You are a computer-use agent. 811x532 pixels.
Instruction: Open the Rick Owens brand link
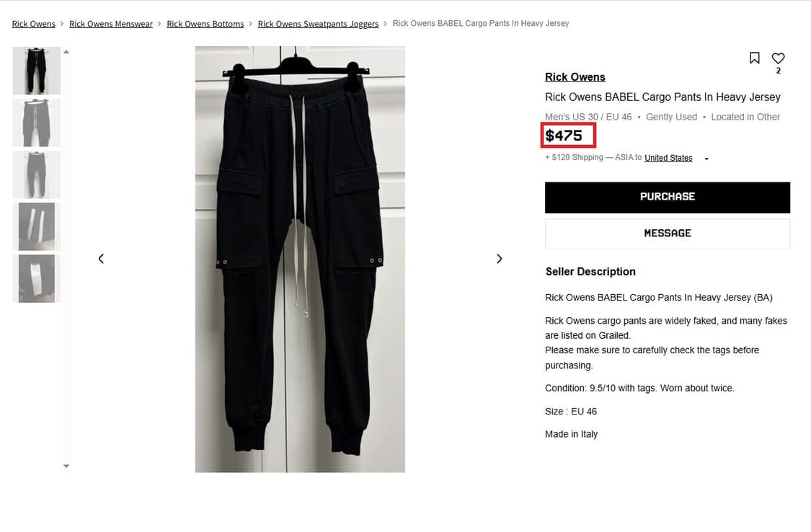575,77
